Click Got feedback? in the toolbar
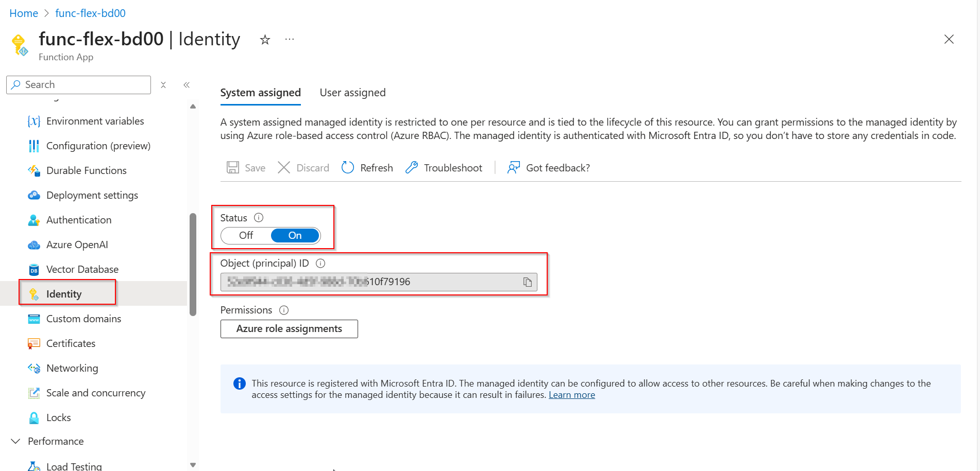This screenshot has height=471, width=980. coord(549,168)
